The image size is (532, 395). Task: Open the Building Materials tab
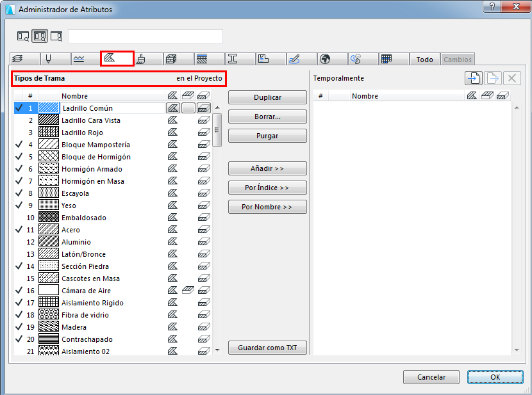178,59
